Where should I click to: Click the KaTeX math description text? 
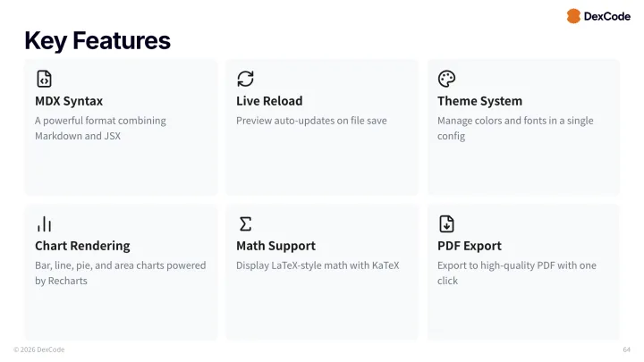(x=318, y=265)
